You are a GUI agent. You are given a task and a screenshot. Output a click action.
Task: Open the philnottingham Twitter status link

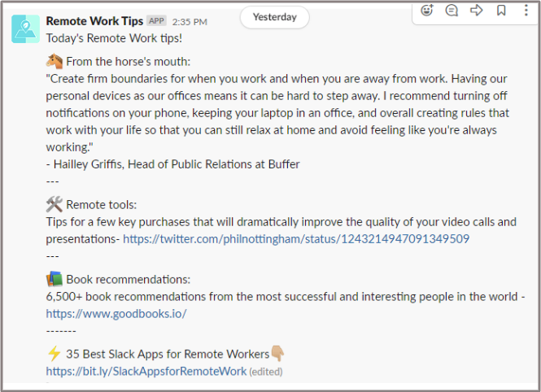coord(295,239)
